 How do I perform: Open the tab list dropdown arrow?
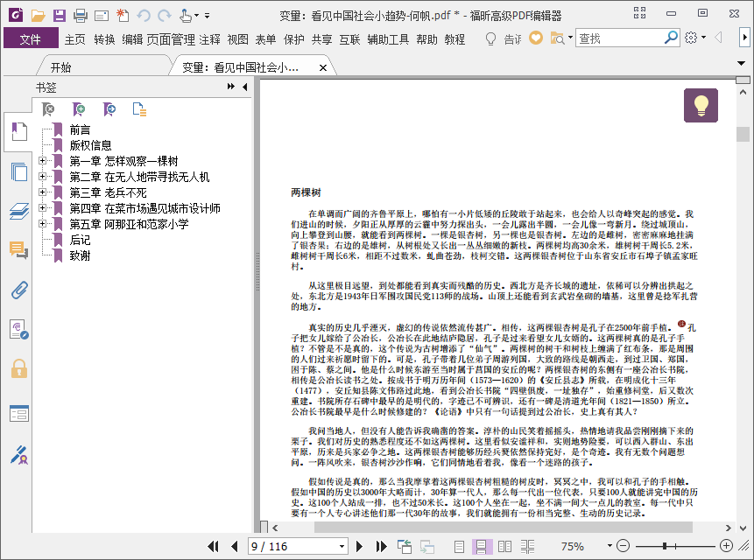(x=741, y=63)
